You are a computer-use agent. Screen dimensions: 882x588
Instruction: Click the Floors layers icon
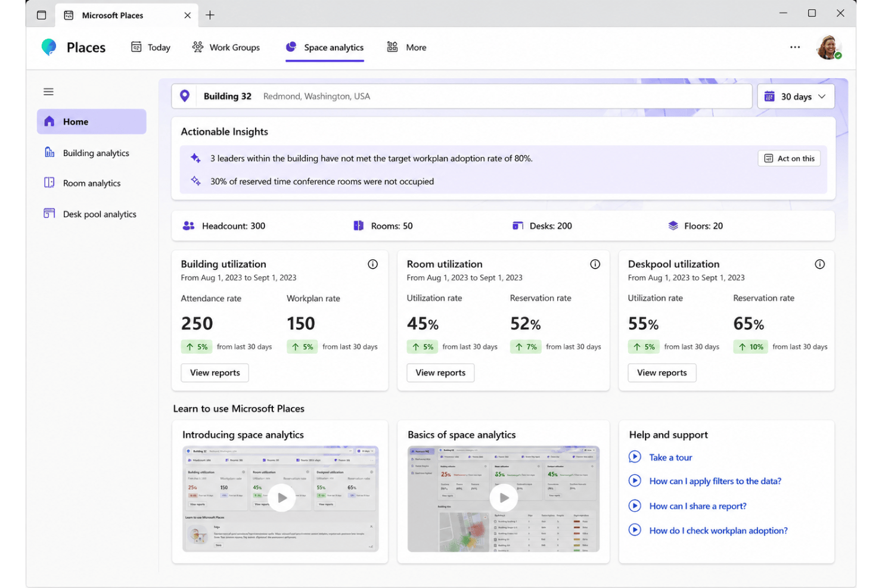[x=673, y=226]
